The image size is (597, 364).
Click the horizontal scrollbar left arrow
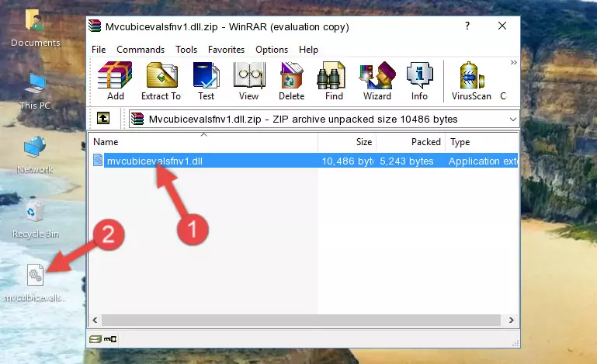tap(95, 321)
